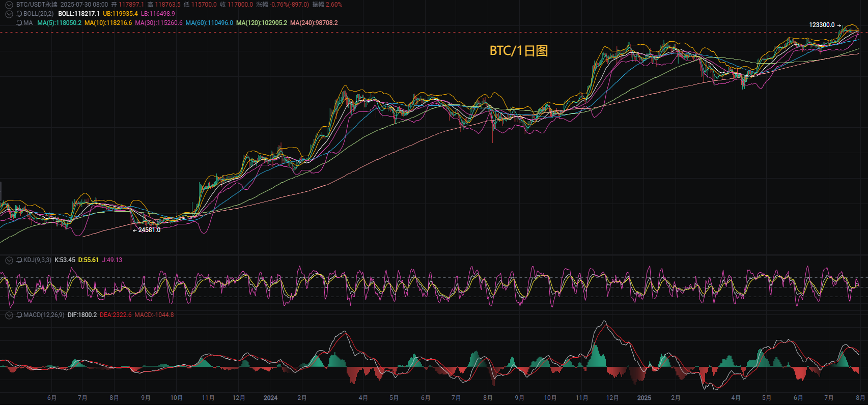Collapse the MACD indicator panel
Screen dimensions: 868x405
(x=9, y=315)
